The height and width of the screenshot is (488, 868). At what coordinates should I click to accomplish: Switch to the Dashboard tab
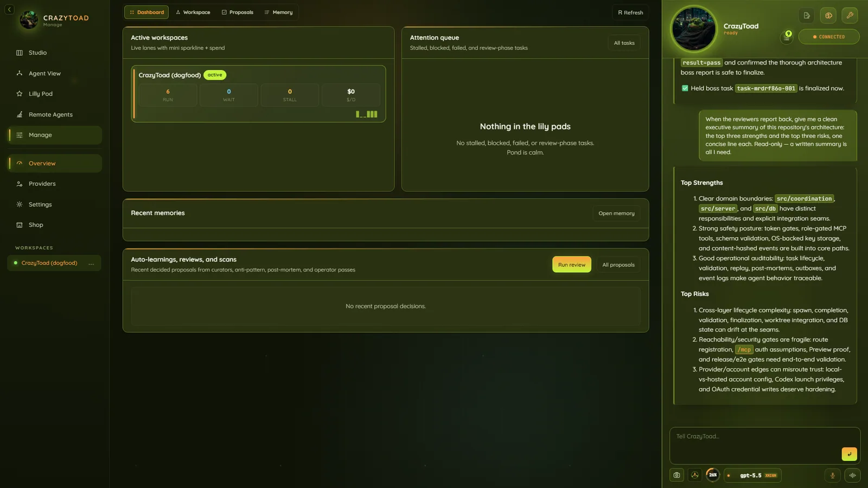point(146,12)
